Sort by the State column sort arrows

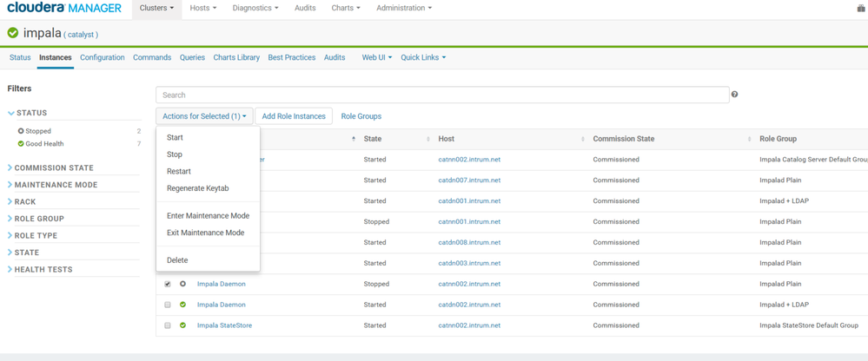428,139
